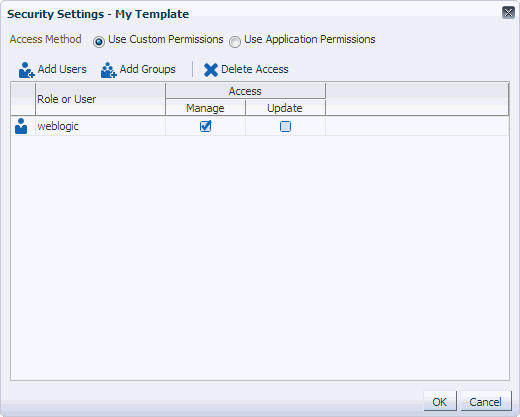Click the Cancel button
Image resolution: width=520 pixels, height=417 pixels.
click(x=486, y=401)
